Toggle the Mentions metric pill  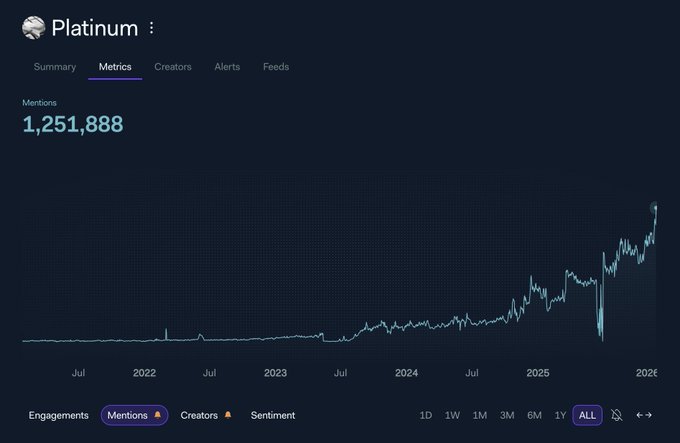[x=127, y=415]
